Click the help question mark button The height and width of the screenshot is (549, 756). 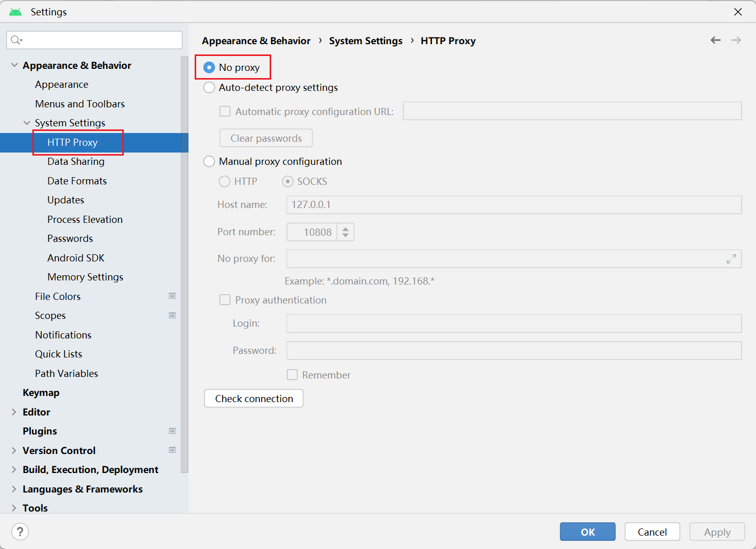(20, 532)
